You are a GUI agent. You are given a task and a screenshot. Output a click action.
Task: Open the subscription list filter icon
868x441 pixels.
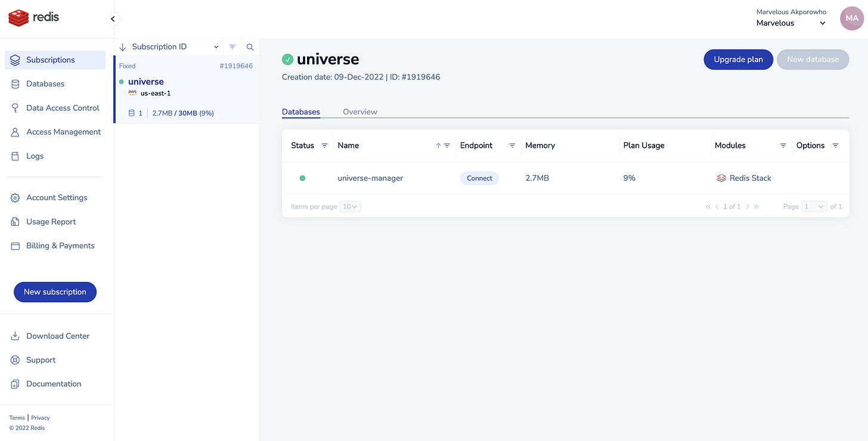point(232,47)
